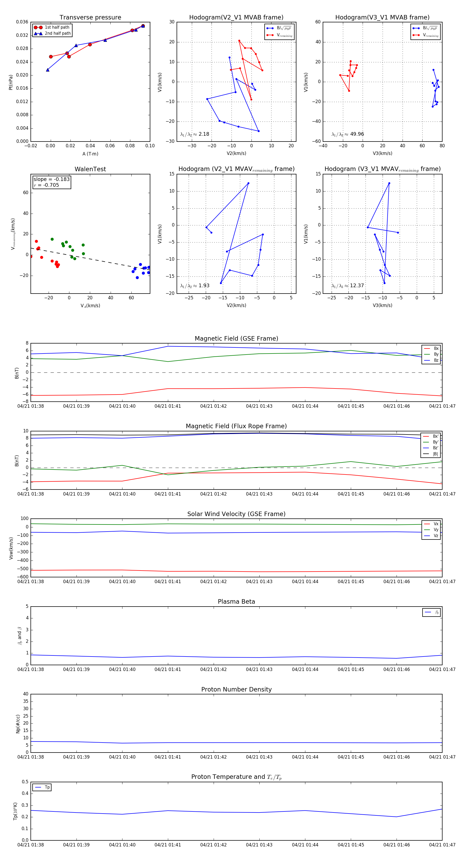Click the 'Magnetic Field (Flux Rope Frame)' title
The width and height of the screenshot is (473, 868).
[236, 426]
